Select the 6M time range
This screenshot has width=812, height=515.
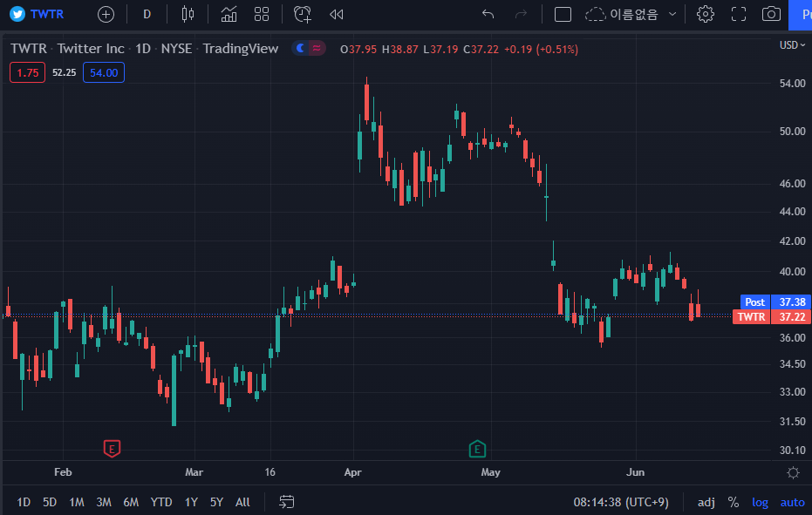pyautogui.click(x=131, y=502)
